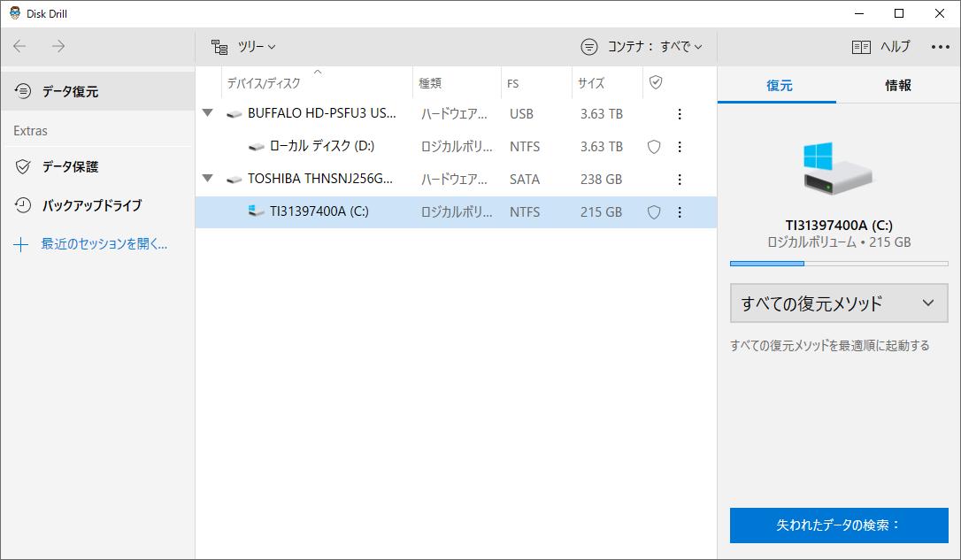This screenshot has width=961, height=560.
Task: Select the TI31397400A (C:) row name
Action: click(x=319, y=211)
